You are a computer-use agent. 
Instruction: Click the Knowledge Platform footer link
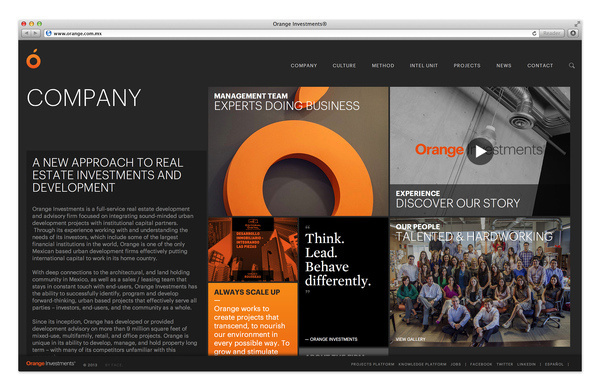[422, 364]
